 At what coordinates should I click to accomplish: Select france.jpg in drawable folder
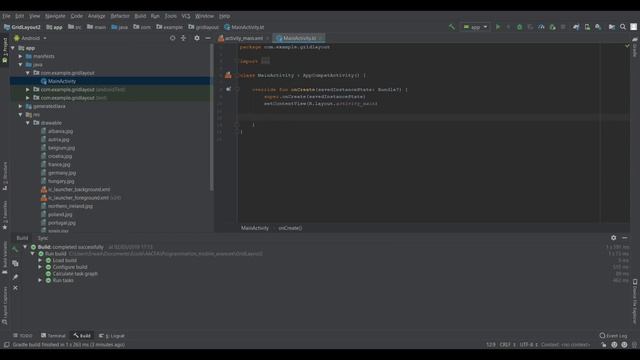pos(59,164)
